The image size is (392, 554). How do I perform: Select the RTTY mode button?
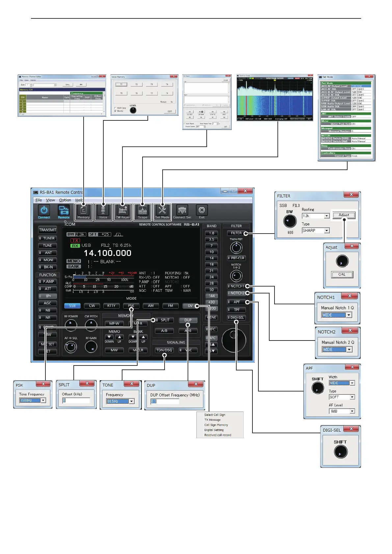point(111,306)
